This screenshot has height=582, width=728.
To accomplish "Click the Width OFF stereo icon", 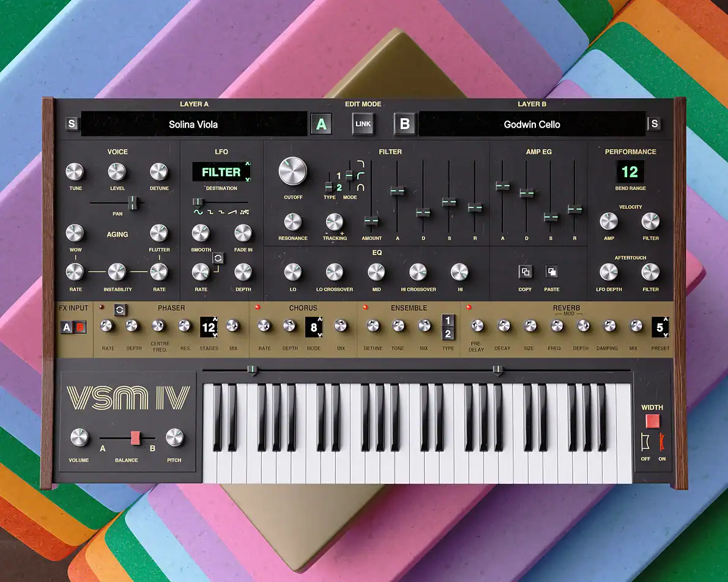I will 645,442.
